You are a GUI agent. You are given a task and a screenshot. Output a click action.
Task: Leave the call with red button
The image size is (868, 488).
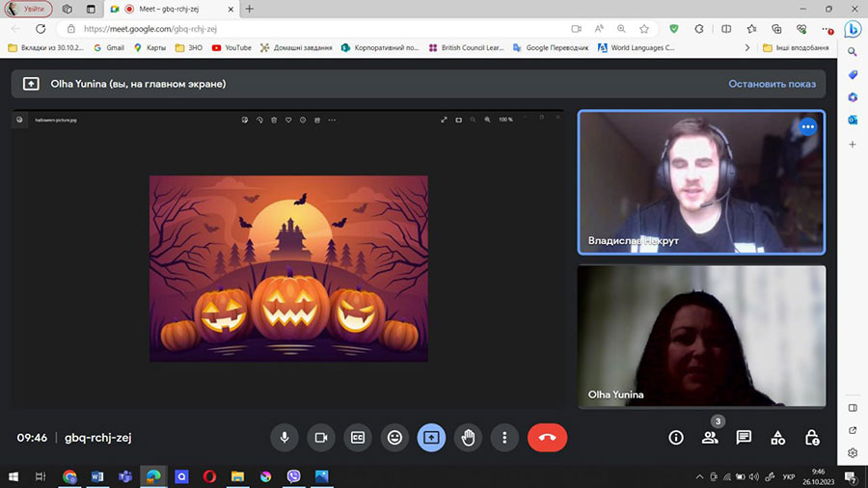point(547,438)
